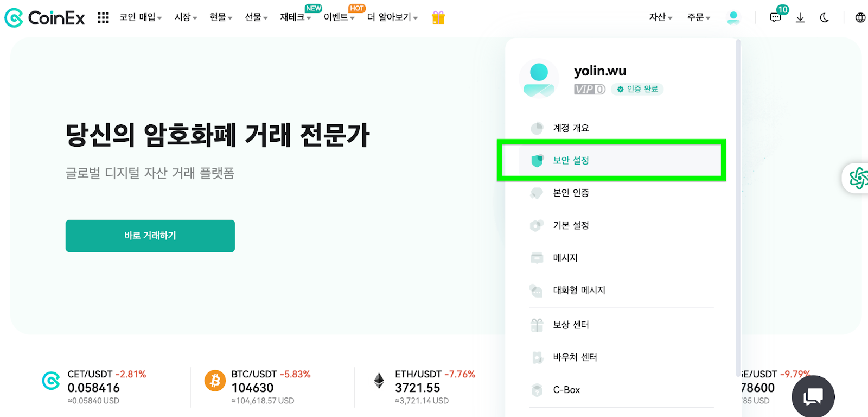The width and height of the screenshot is (868, 417).
Task: Toggle dark mode via the moon icon
Action: click(824, 17)
